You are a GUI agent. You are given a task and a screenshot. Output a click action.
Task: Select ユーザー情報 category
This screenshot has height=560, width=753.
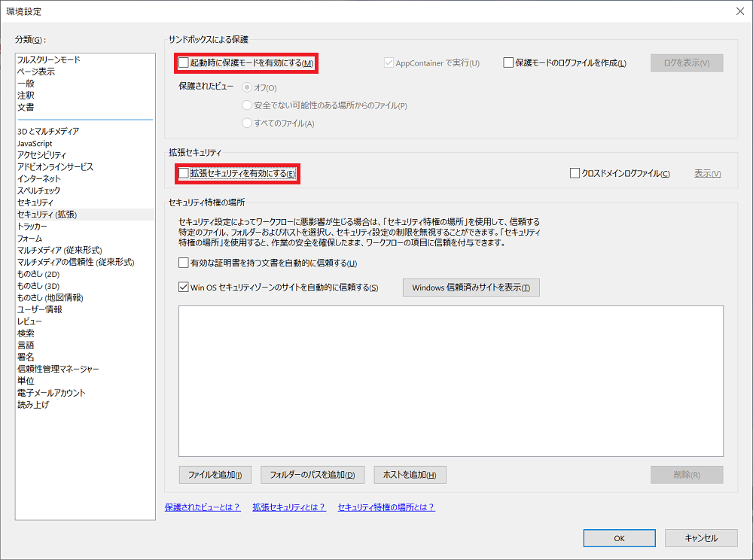point(39,309)
